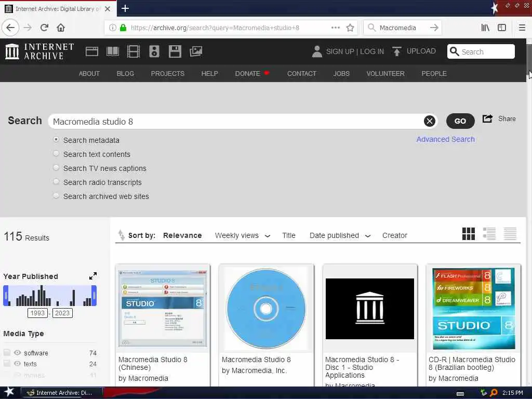Screen dimensions: 532x399
Task: Expand the Year Published histogram
Action: click(x=92, y=276)
